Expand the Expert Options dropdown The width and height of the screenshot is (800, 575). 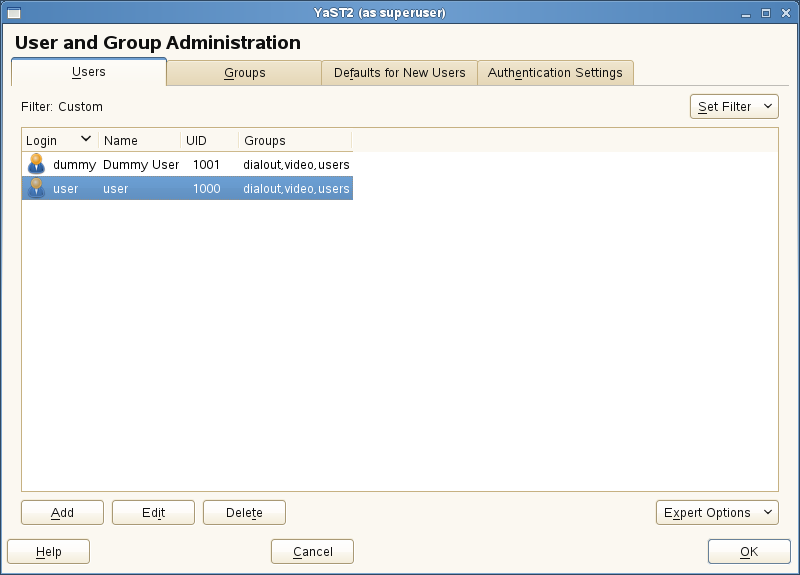717,513
